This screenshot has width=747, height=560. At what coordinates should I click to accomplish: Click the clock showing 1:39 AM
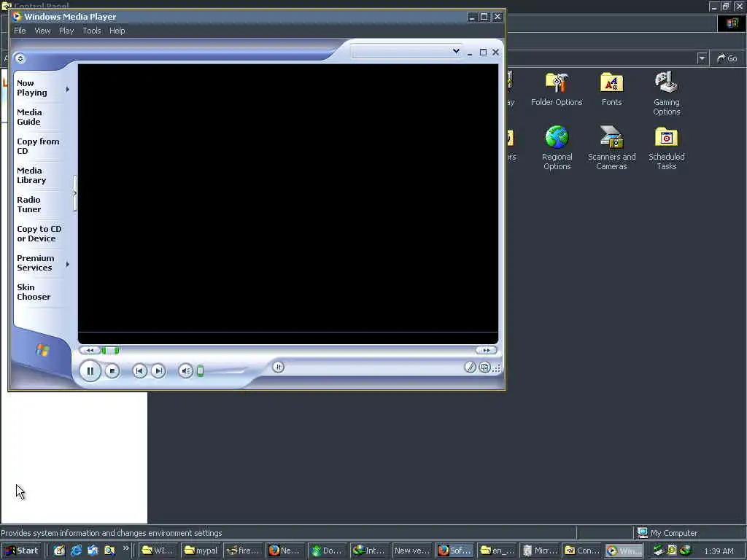719,551
